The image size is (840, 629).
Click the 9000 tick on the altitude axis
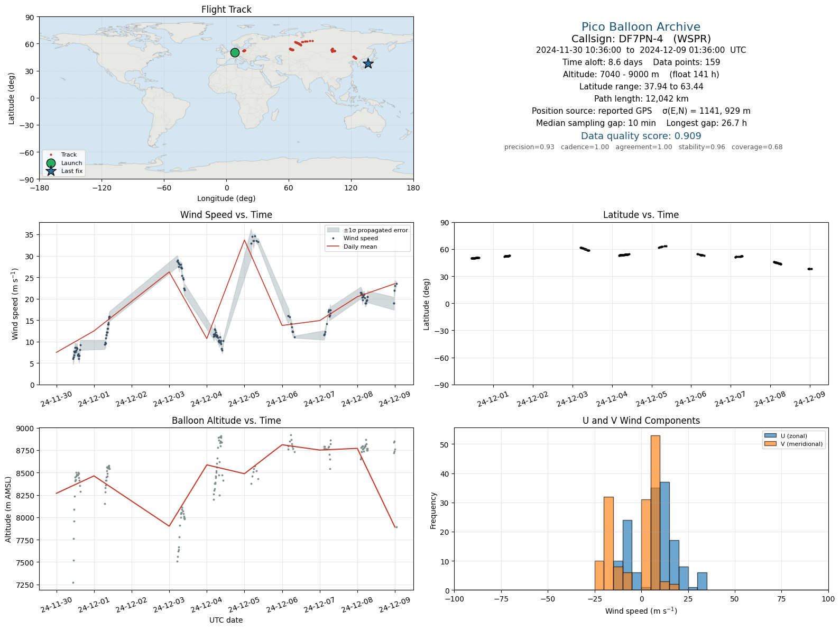coord(25,429)
